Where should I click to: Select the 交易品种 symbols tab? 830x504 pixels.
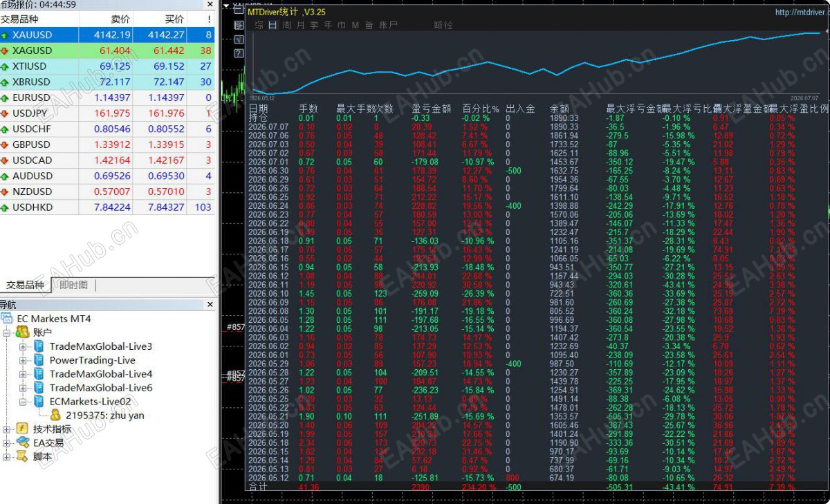click(25, 285)
